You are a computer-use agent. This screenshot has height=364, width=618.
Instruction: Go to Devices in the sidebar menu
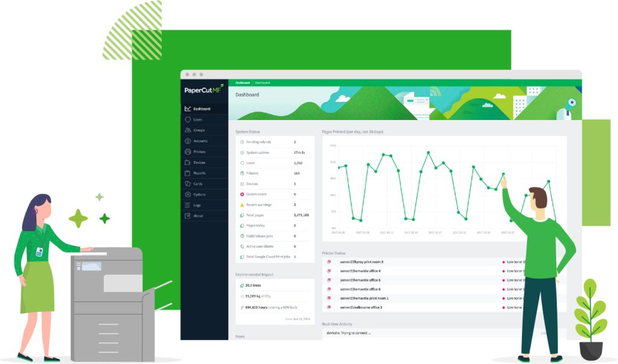coord(199,162)
